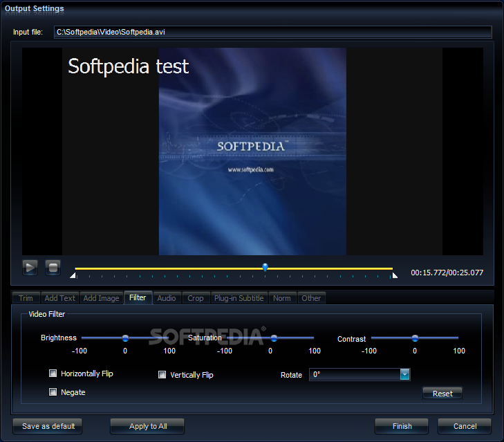Viewport: 504px width, 442px height.
Task: Switch to the Audio tab
Action: tap(167, 298)
